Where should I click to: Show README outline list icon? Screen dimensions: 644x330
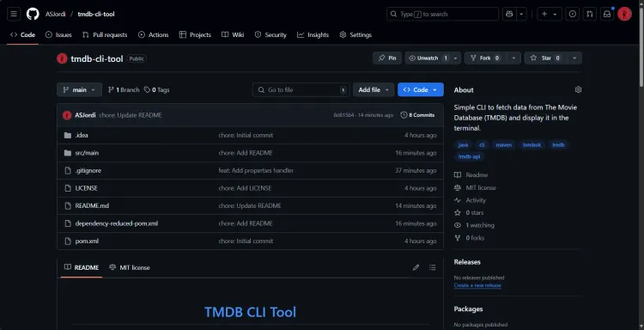(x=433, y=267)
